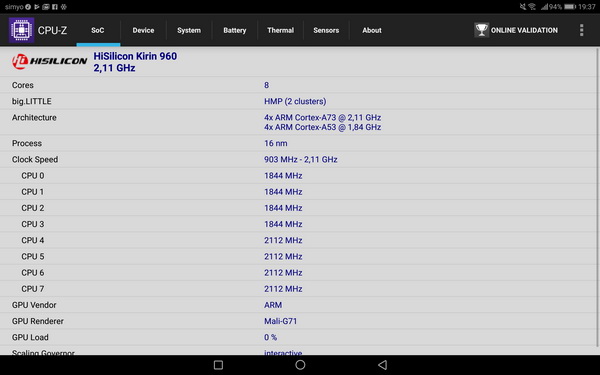Tap the Architecture Cortex-A73 entry

click(322, 117)
